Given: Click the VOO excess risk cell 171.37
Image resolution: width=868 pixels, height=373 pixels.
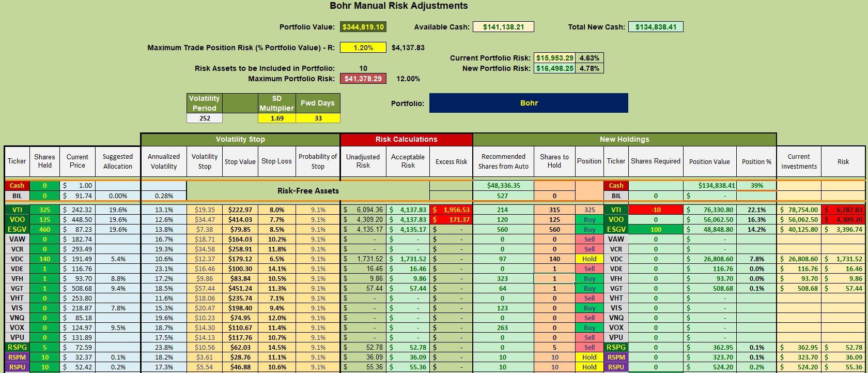Looking at the screenshot, I should [451, 220].
